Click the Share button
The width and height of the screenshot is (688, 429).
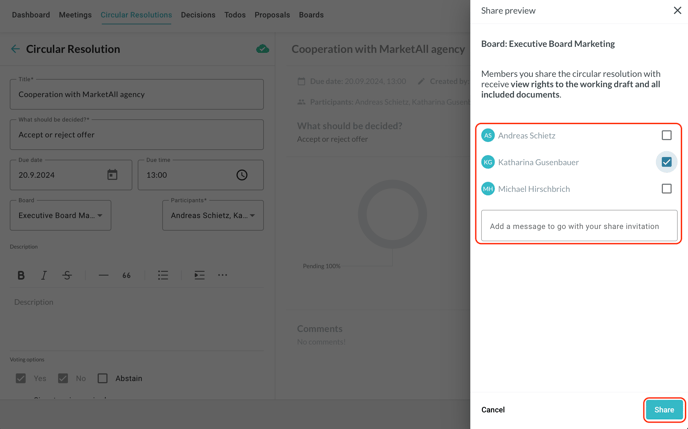[664, 409]
